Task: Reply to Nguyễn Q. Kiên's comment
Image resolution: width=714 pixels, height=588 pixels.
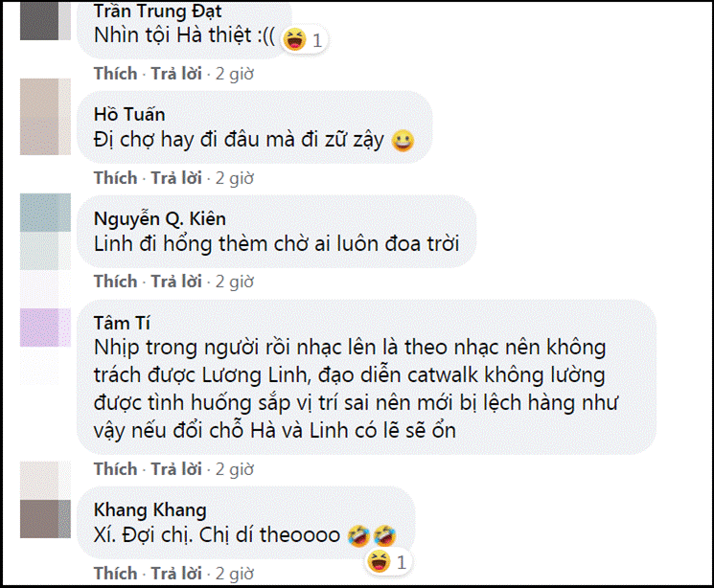Action: (176, 282)
